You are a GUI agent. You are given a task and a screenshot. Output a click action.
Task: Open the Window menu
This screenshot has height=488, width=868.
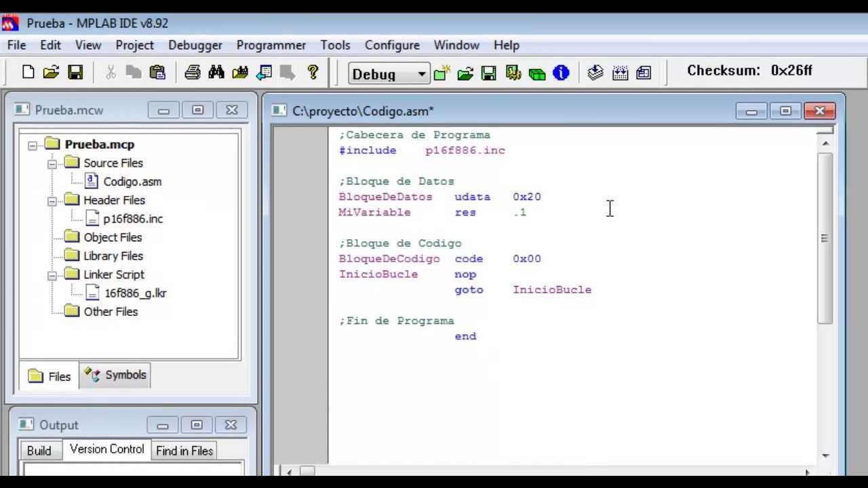pos(456,45)
